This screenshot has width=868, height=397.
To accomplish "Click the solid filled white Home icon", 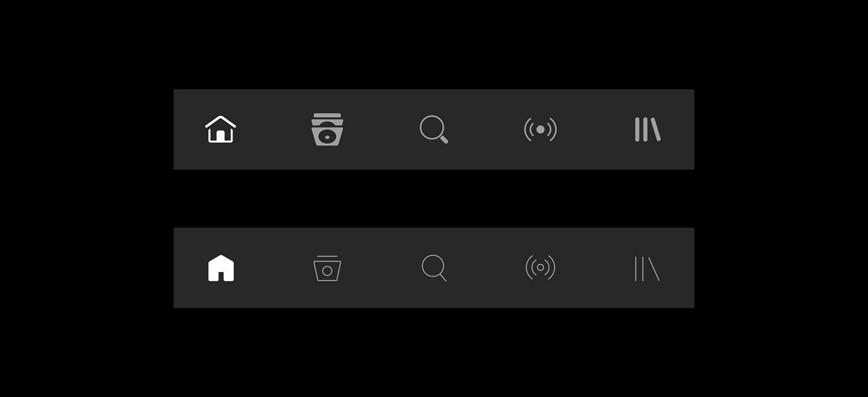I will point(221,268).
